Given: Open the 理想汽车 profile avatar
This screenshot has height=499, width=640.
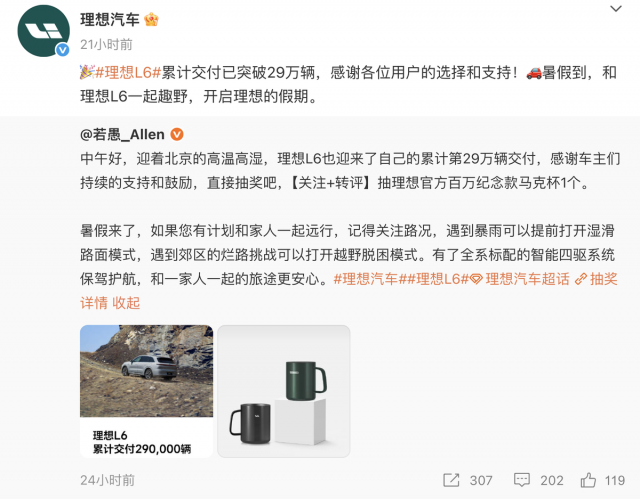Looking at the screenshot, I should click(x=43, y=31).
